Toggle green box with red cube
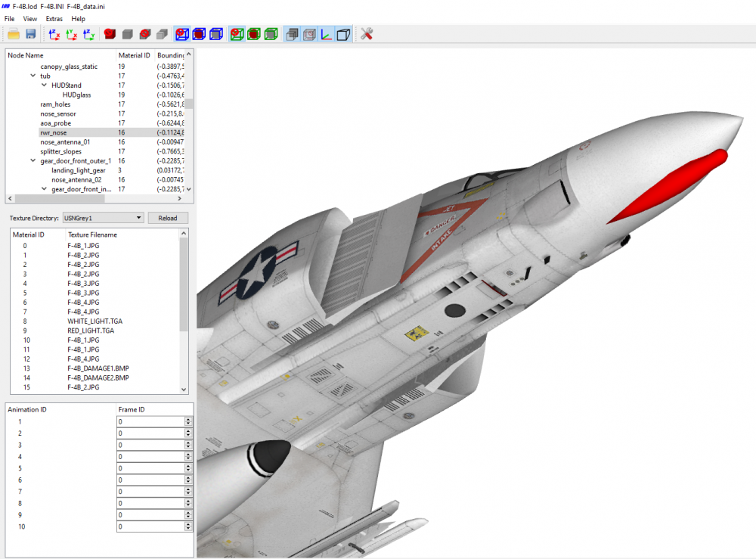This screenshot has height=559, width=756. click(x=254, y=34)
